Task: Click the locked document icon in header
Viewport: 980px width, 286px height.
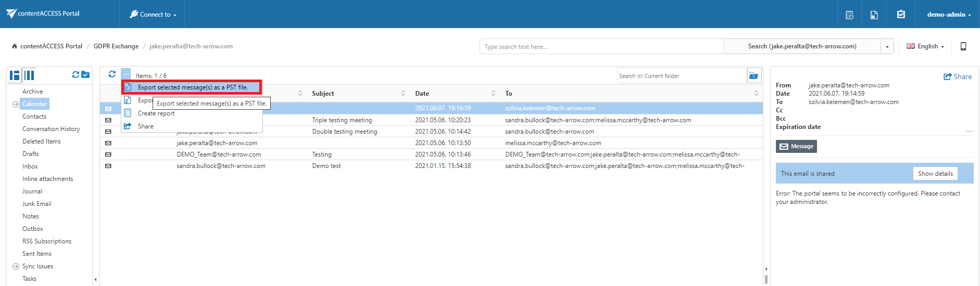Action: pos(874,15)
